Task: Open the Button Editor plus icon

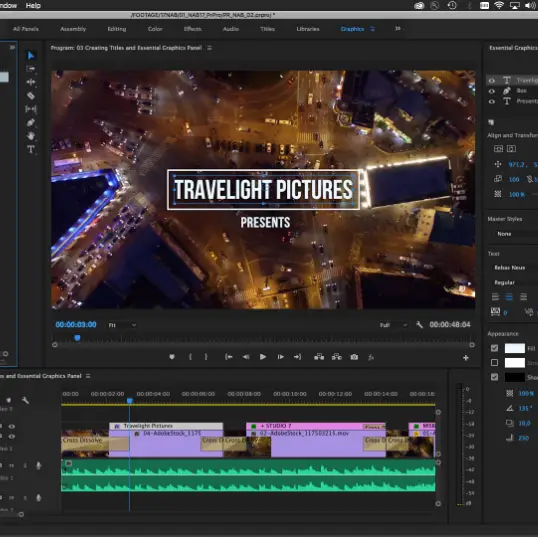Action: coord(466,358)
